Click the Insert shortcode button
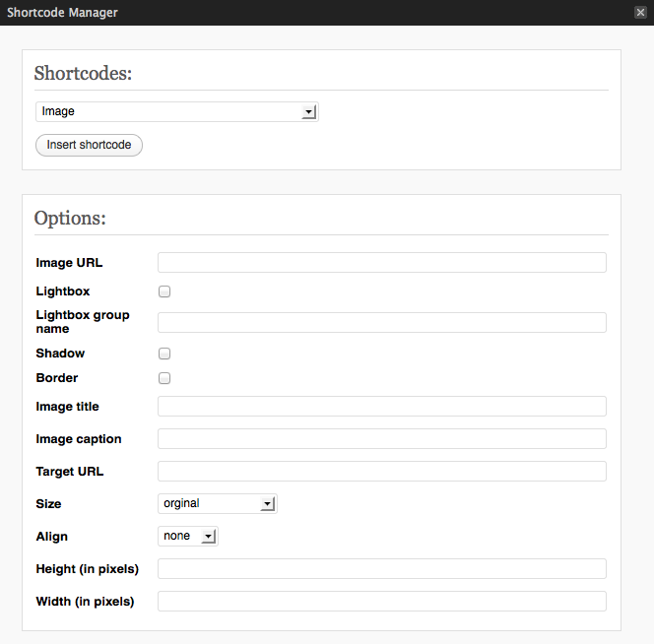 (89, 145)
